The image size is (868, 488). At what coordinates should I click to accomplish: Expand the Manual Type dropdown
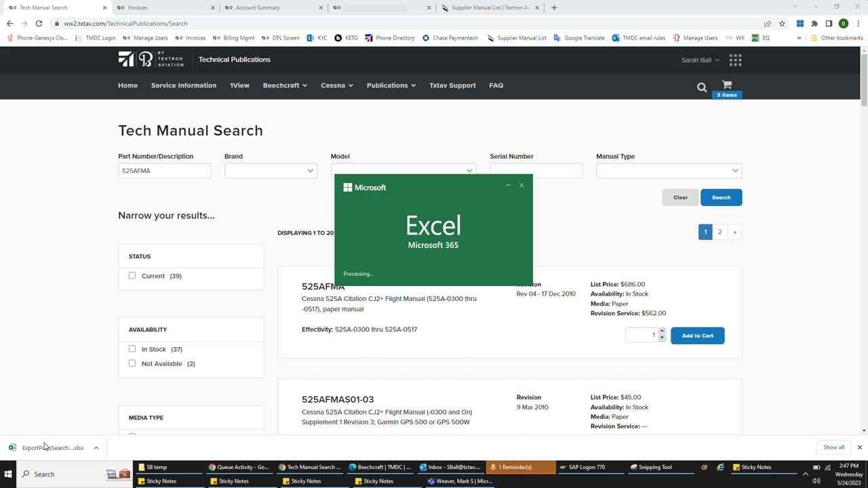[669, 171]
